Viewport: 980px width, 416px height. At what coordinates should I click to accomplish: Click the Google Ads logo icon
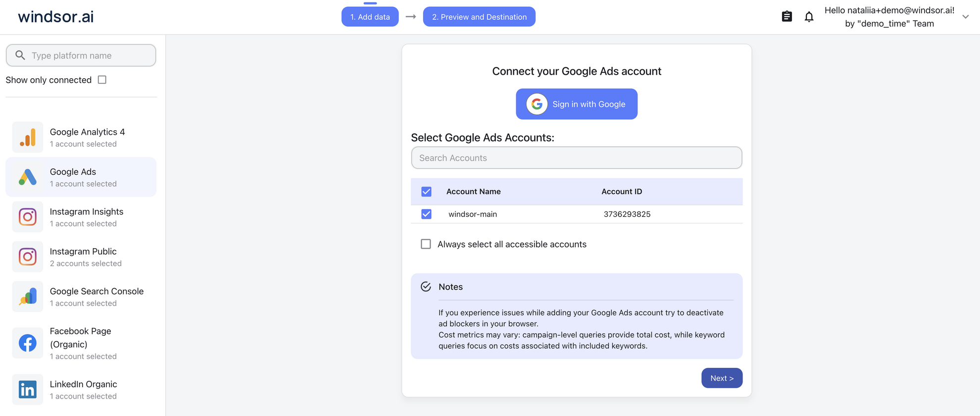(x=28, y=177)
